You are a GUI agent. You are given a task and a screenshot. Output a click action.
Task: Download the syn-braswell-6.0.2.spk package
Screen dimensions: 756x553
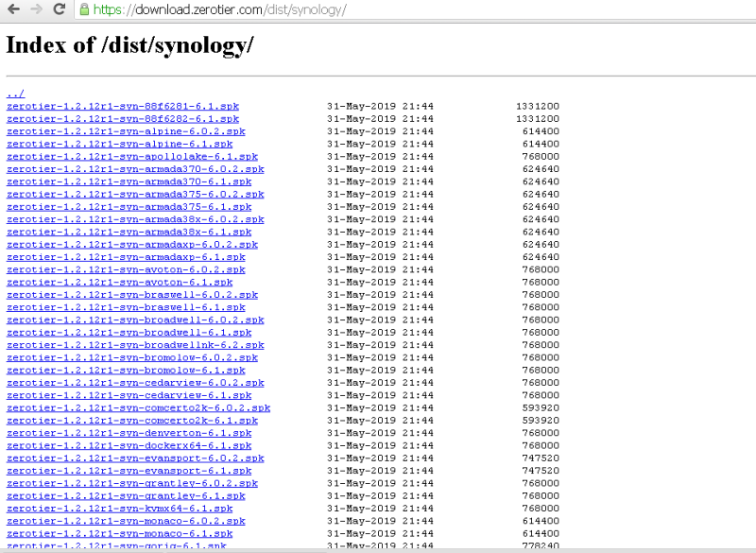[131, 295]
